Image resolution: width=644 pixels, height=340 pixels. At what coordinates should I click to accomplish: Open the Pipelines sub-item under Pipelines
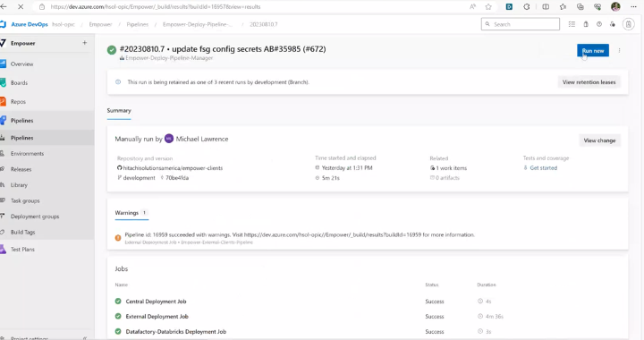pyautogui.click(x=21, y=138)
